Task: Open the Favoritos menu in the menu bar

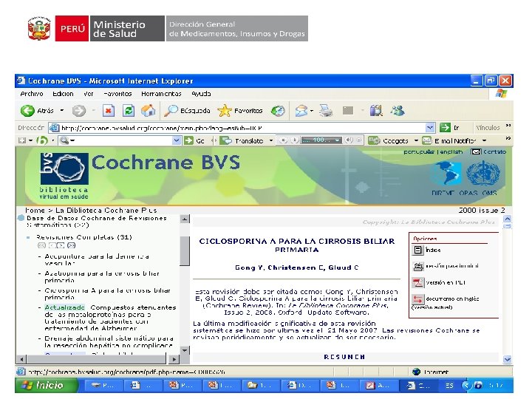Action: [x=117, y=94]
